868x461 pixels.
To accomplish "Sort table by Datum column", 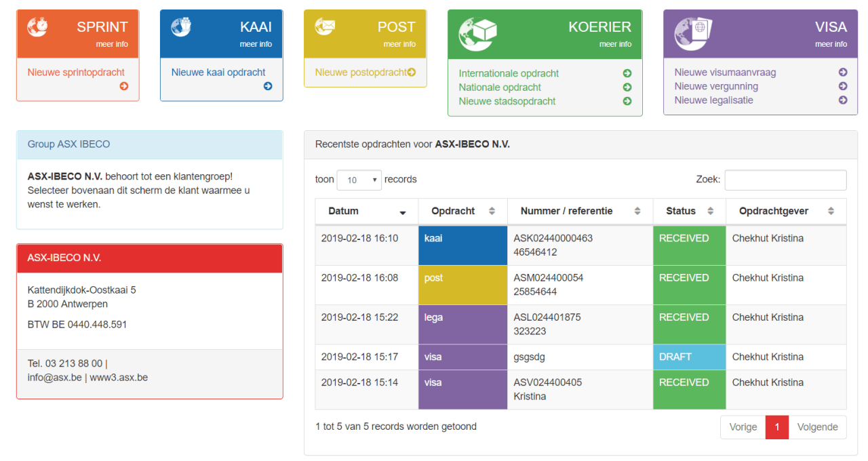I will 366,212.
